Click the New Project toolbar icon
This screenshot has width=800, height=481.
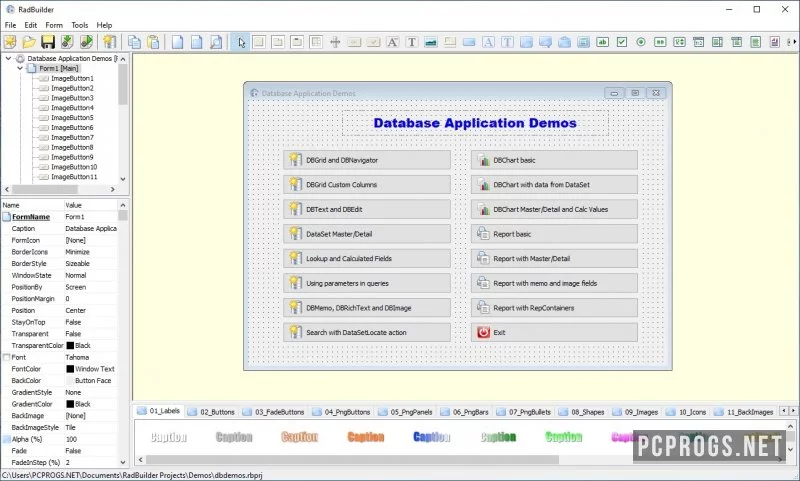point(10,42)
